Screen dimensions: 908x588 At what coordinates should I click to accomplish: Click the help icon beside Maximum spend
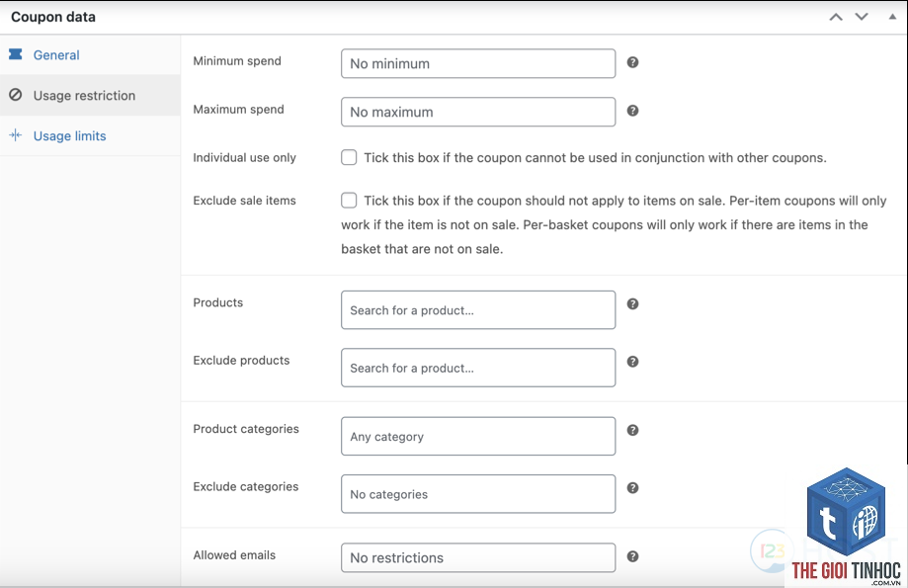click(x=633, y=110)
